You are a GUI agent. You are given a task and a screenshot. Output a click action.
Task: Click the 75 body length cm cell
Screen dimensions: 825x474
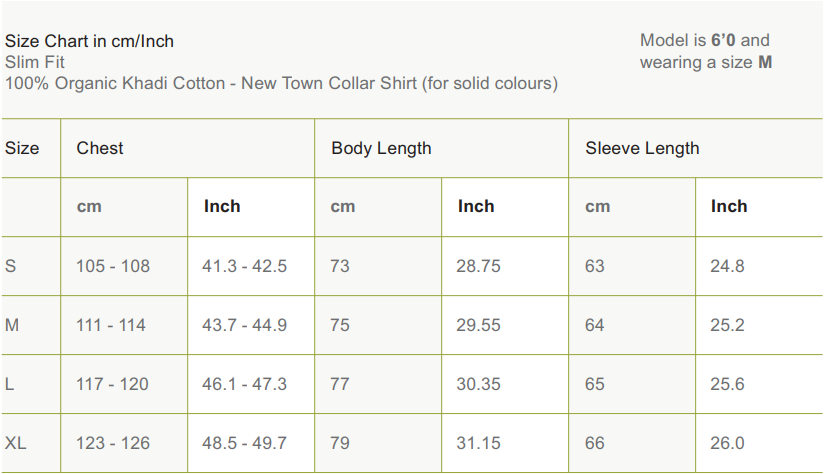click(x=340, y=325)
